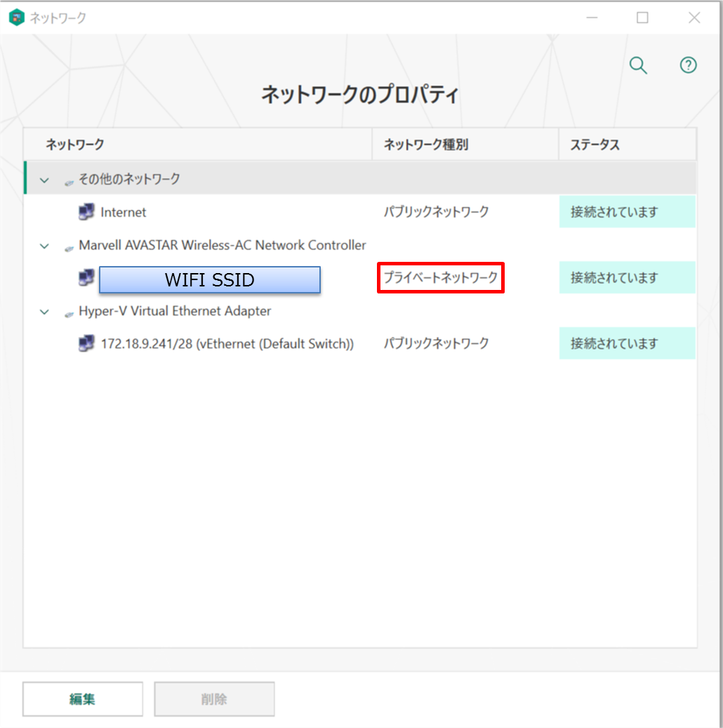Viewport: 723px width, 728px height.
Task: Collapse the その他のネットワーク group
Action: tap(45, 180)
